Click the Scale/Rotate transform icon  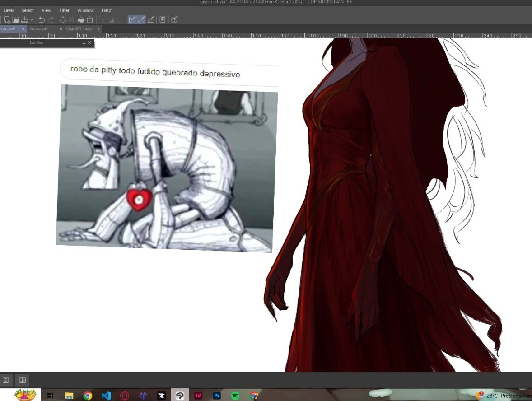90,20
